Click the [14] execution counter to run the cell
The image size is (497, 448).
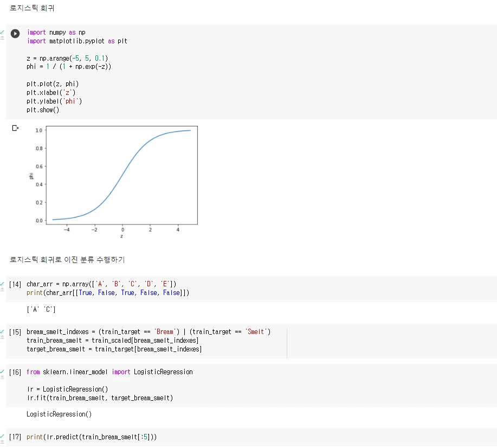(15, 284)
